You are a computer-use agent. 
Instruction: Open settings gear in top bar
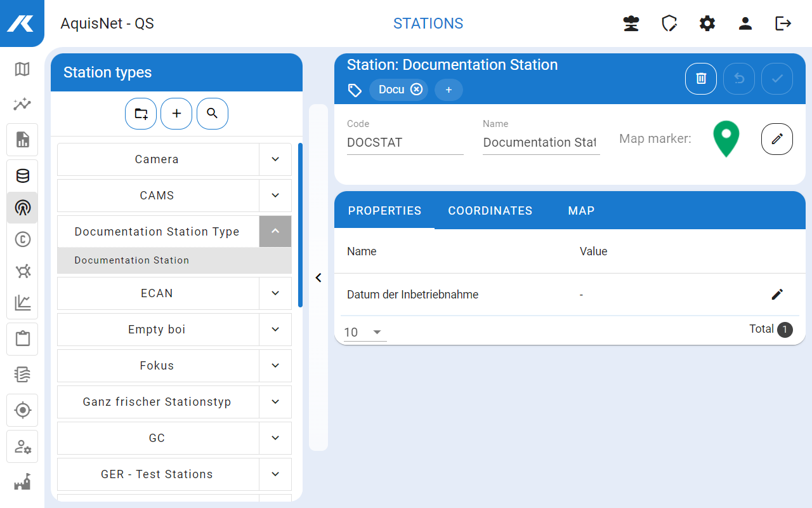[707, 23]
